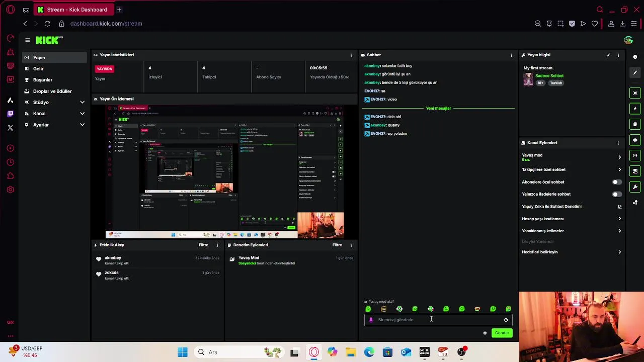Open Opera sidebar history clock icon
The height and width of the screenshot is (362, 644).
click(x=10, y=162)
